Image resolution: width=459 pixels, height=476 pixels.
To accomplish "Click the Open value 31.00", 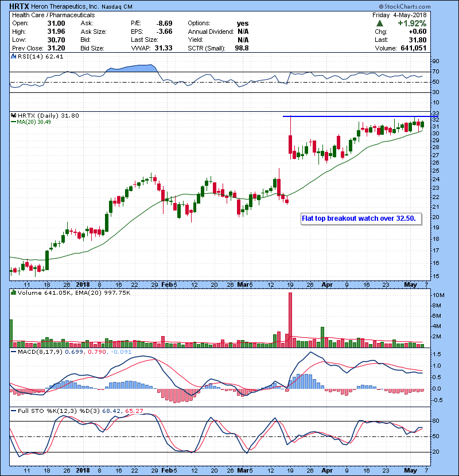I will click(56, 24).
